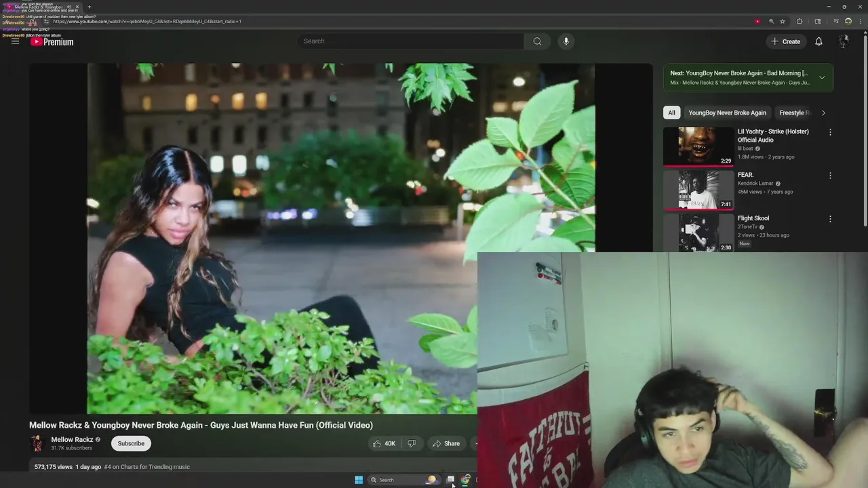This screenshot has width=868, height=488.
Task: Open options for Flight Skool video
Action: coord(830,219)
